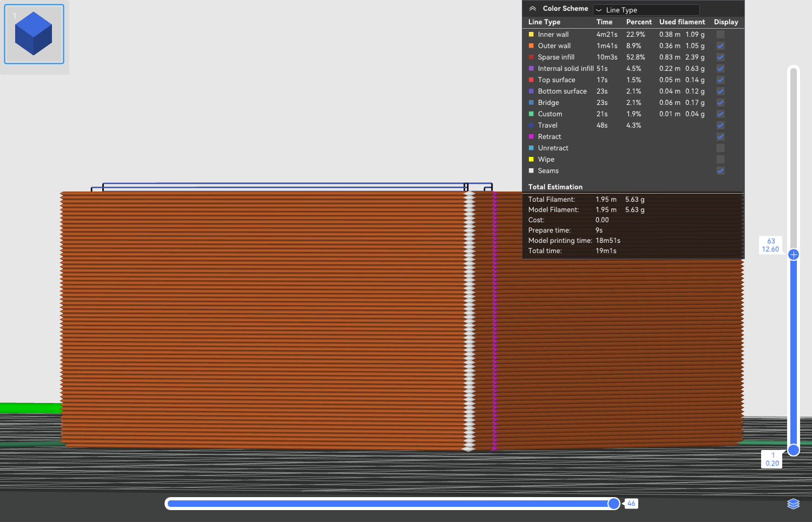Enable Unretract display checkbox
The width and height of the screenshot is (812, 522).
pos(720,148)
